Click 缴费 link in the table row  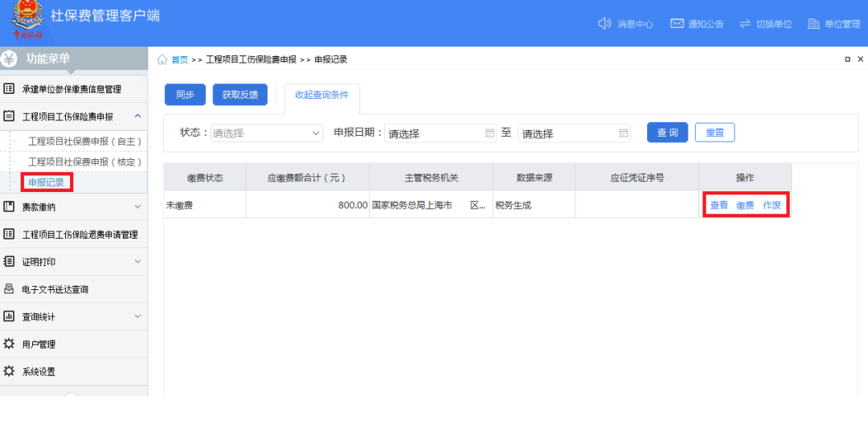click(745, 206)
